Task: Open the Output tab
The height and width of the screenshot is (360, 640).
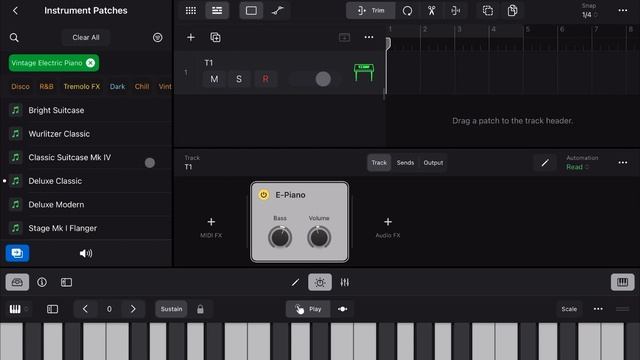Action: tap(433, 162)
